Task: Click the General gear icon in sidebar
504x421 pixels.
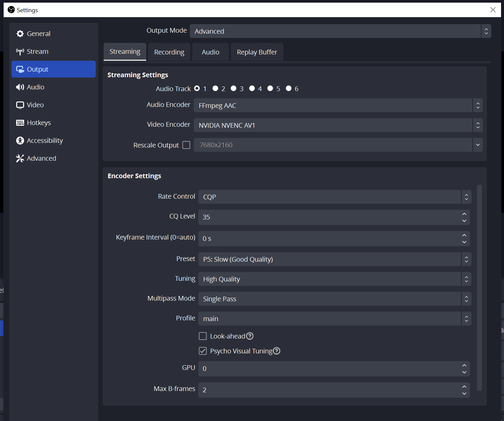Action: click(20, 34)
